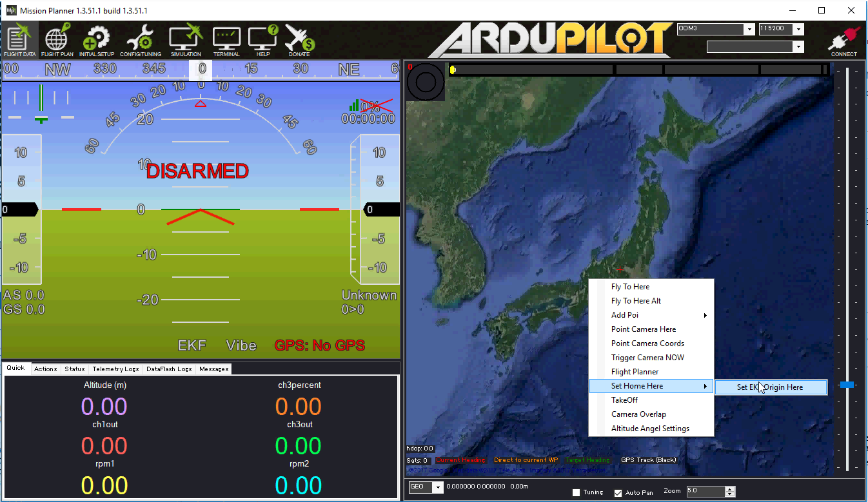Open the Flight Data screen icon
This screenshot has height=502, width=868.
click(19, 39)
